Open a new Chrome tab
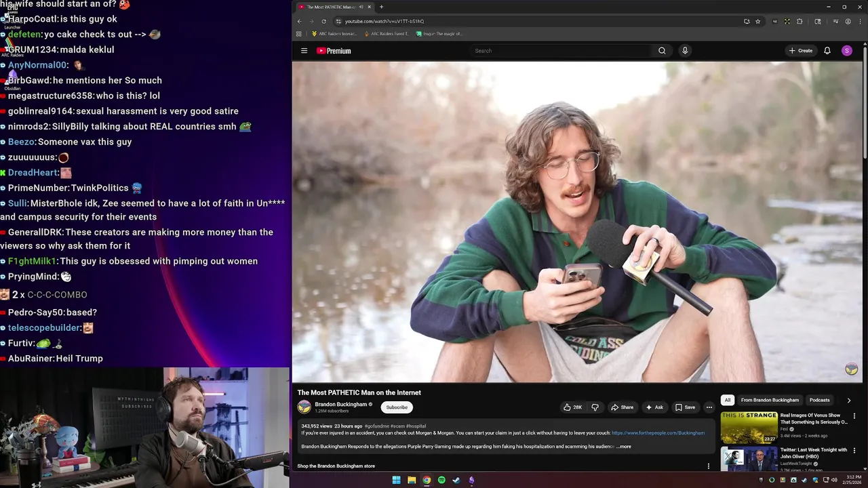868x488 pixels. 381,7
